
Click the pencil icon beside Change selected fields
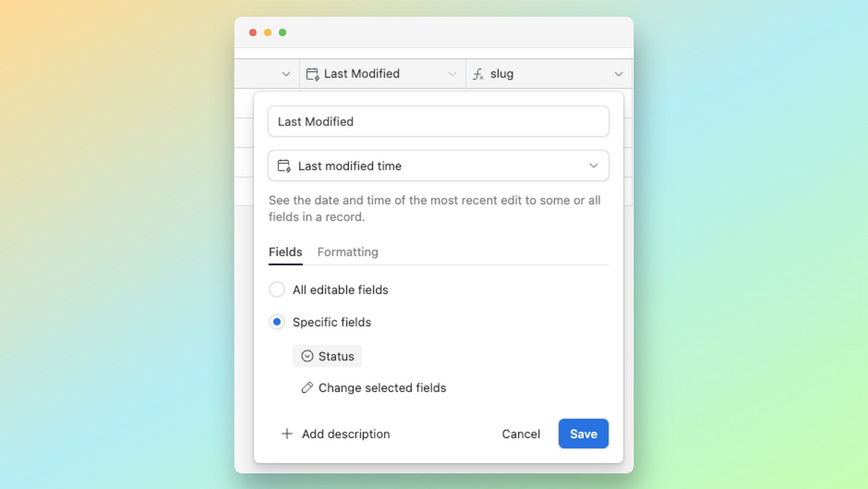click(x=308, y=388)
